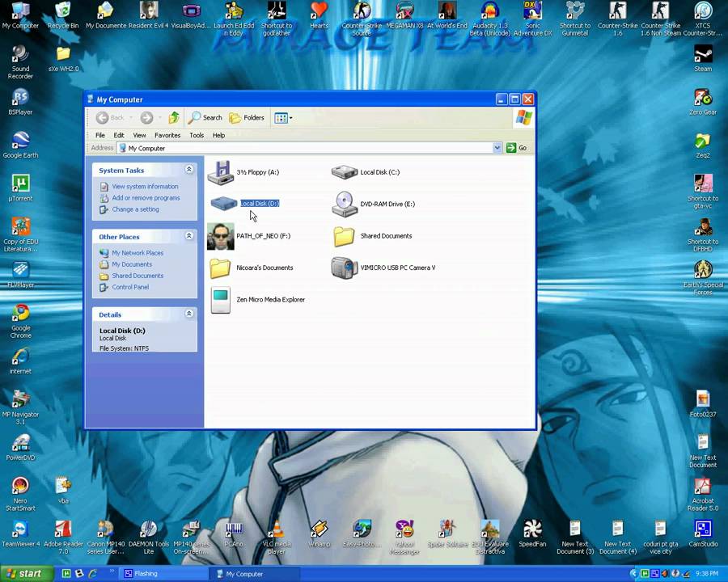Open Shared Documents link in Other Places

tap(138, 276)
